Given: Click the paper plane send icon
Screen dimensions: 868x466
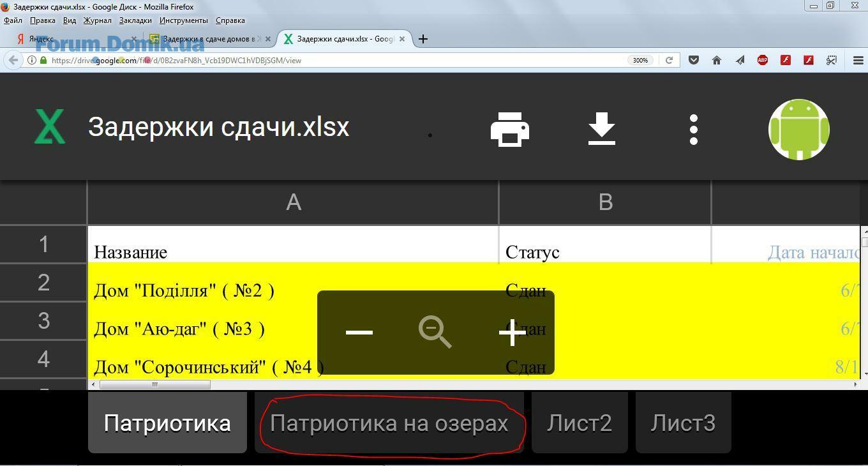Looking at the screenshot, I should [740, 60].
